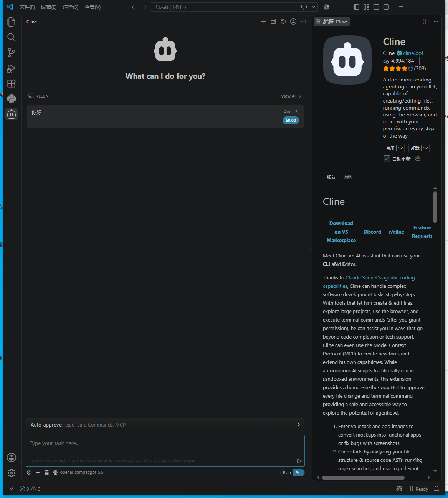This screenshot has height=498, width=448.
Task: Open Claude Sonnet's agentic coding capabilities link
Action: click(369, 282)
